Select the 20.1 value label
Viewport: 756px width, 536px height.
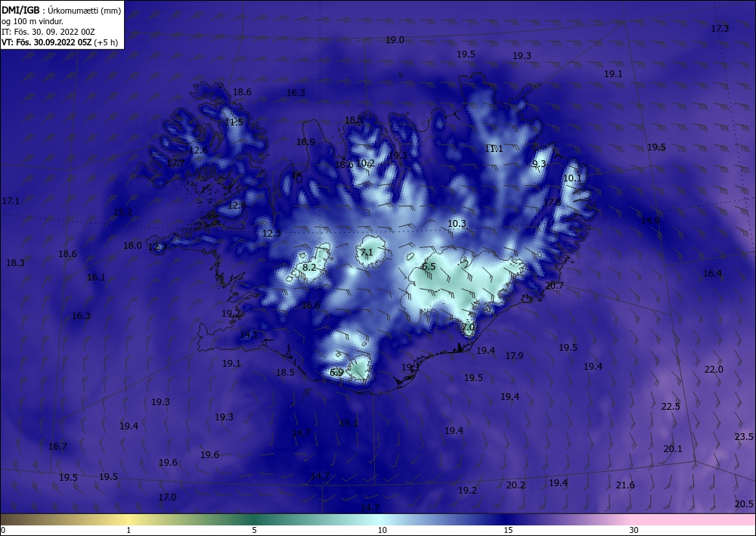tap(673, 449)
